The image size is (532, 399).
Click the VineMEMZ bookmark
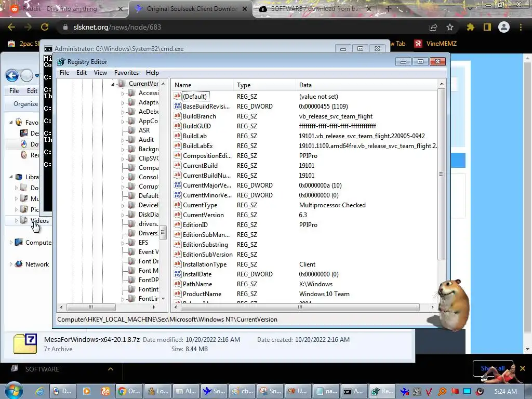pos(436,44)
